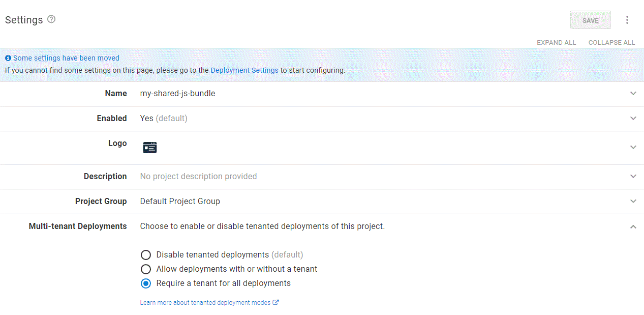Click the info icon in the moved-settings banner

(x=8, y=58)
